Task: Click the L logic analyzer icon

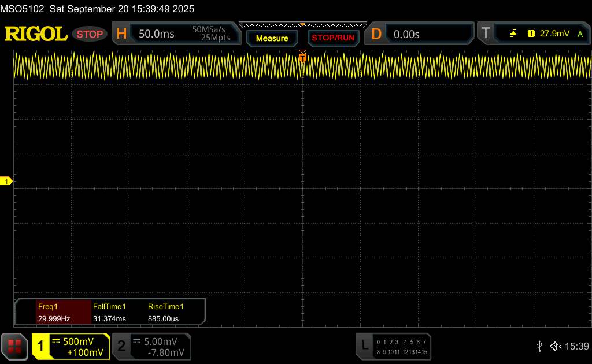Action: point(364,346)
